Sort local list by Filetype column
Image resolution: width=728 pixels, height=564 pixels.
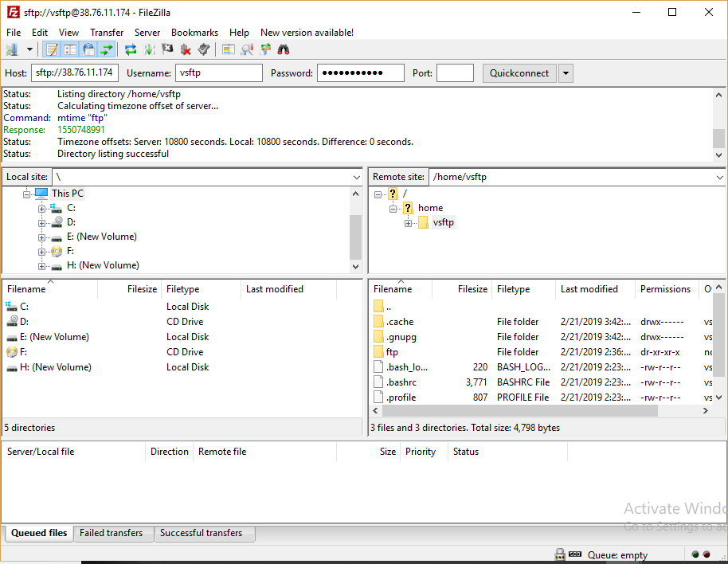point(183,288)
